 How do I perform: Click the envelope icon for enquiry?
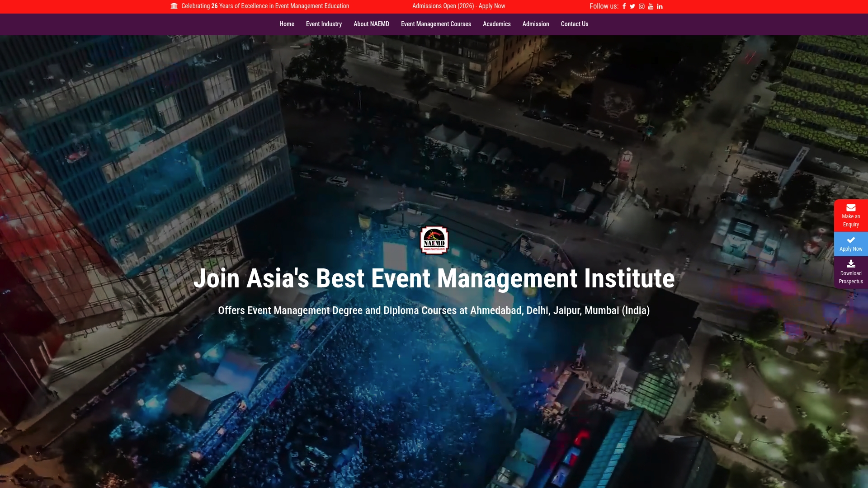click(851, 207)
